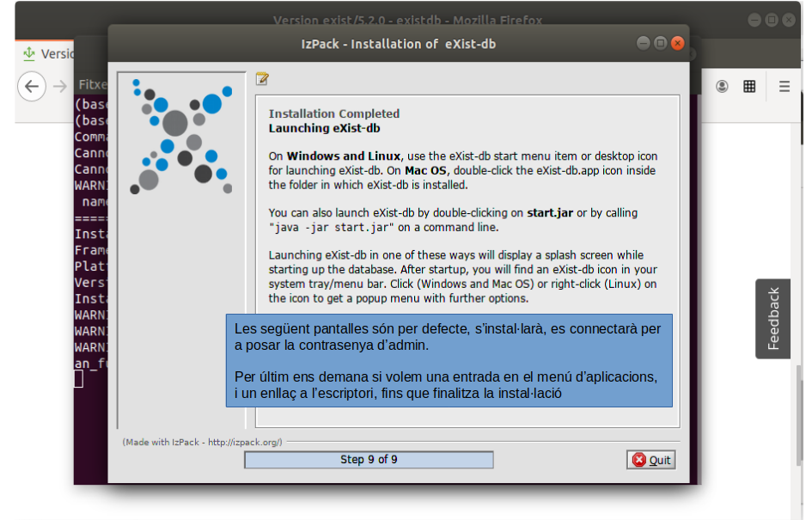The image size is (812, 520).
Task: Click 'Launching eXist-db' bold heading
Action: tap(324, 128)
